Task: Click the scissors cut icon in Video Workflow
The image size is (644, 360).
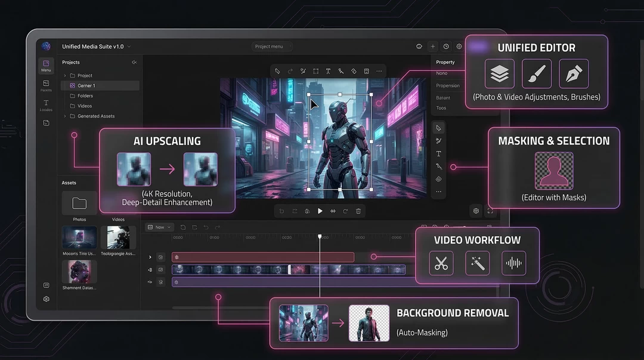Action: [441, 263]
